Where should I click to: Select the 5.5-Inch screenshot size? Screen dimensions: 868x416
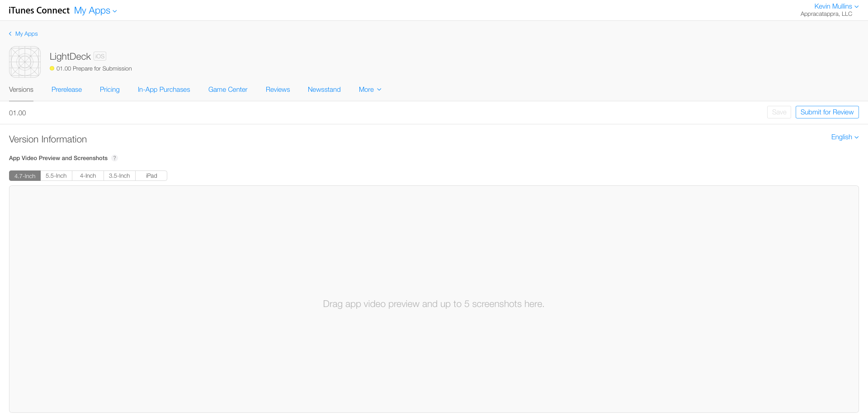point(56,175)
